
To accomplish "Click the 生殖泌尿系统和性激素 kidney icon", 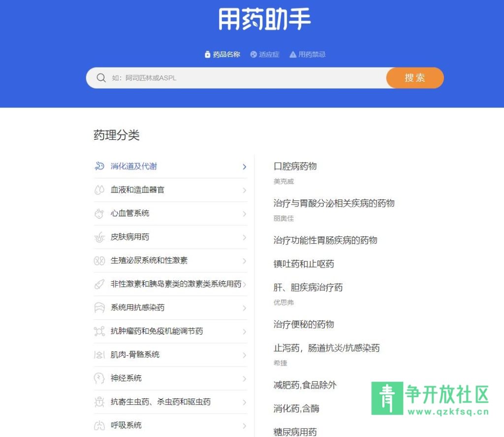I will tap(99, 260).
